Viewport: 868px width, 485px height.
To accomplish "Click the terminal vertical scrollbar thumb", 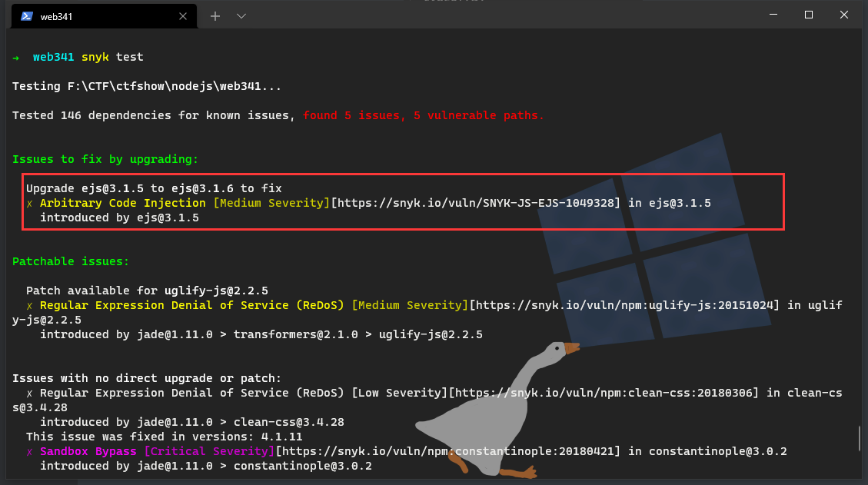I will click(x=859, y=438).
